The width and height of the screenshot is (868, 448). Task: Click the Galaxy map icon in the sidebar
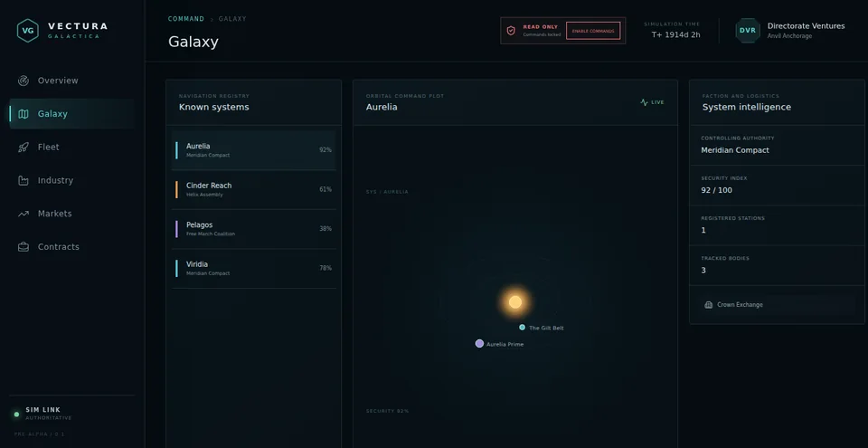[x=24, y=114]
